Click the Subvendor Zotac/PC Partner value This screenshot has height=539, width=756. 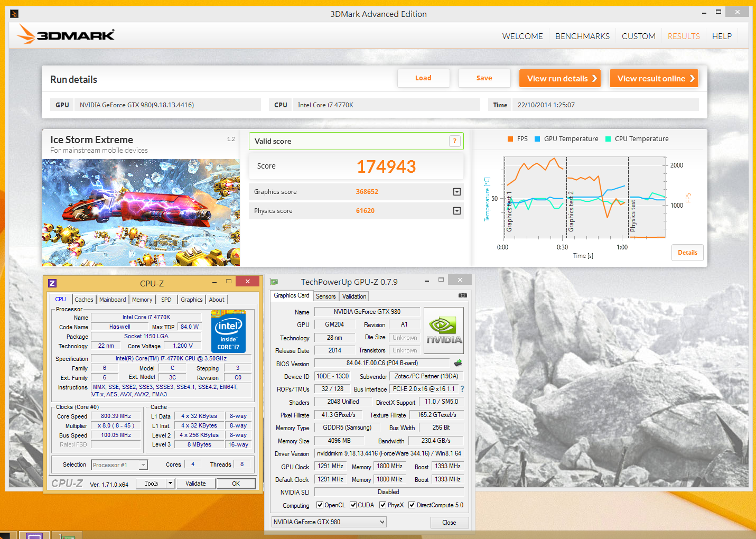point(427,376)
